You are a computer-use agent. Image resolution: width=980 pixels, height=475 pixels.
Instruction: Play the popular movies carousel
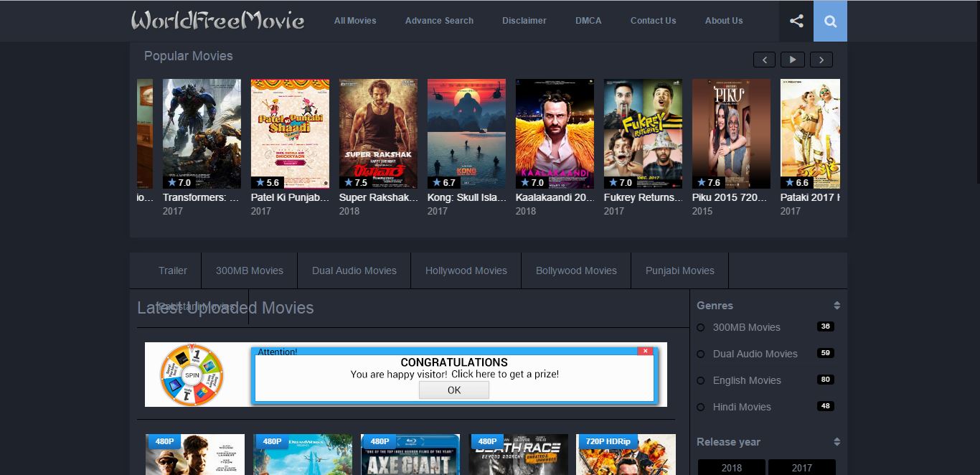[x=793, y=60]
